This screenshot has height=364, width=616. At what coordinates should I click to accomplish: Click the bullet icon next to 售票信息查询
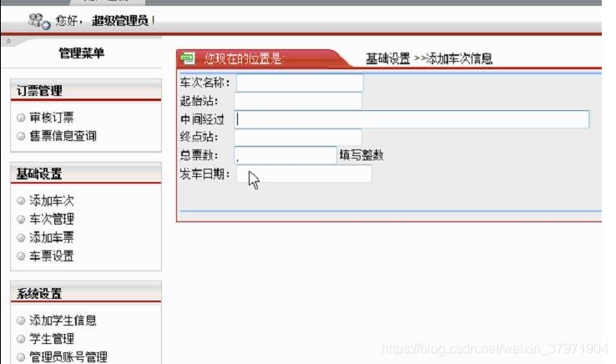[21, 136]
